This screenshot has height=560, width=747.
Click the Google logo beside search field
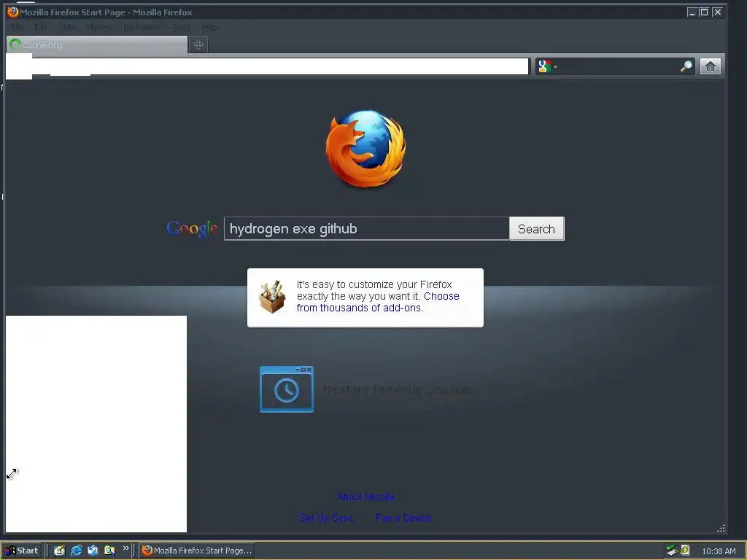(x=192, y=229)
